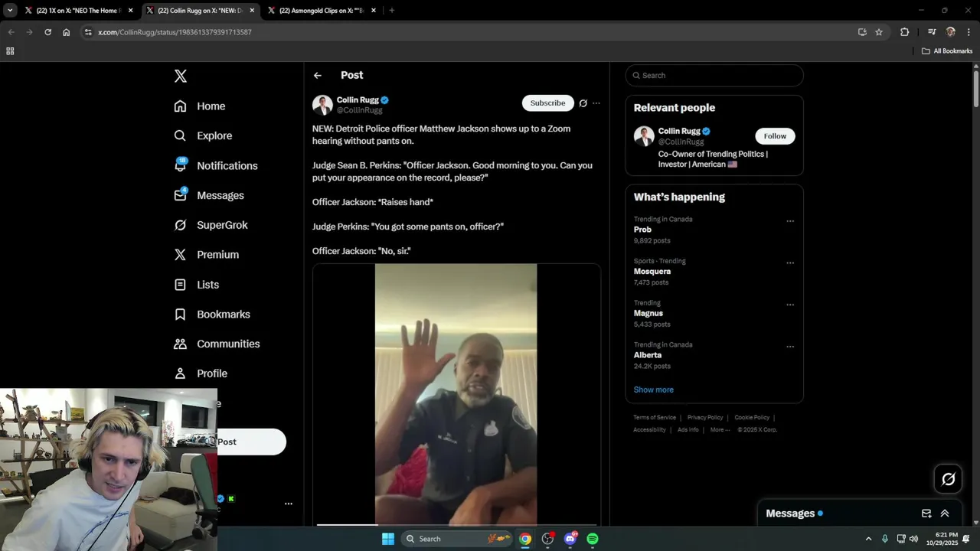Click the Collin Rugg name on the post
The height and width of the screenshot is (551, 980).
[x=358, y=100]
